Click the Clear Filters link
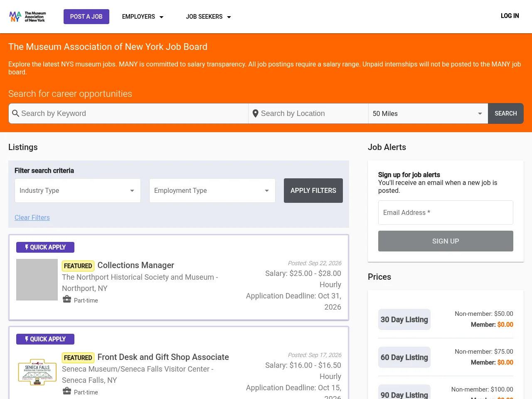 tap(32, 218)
